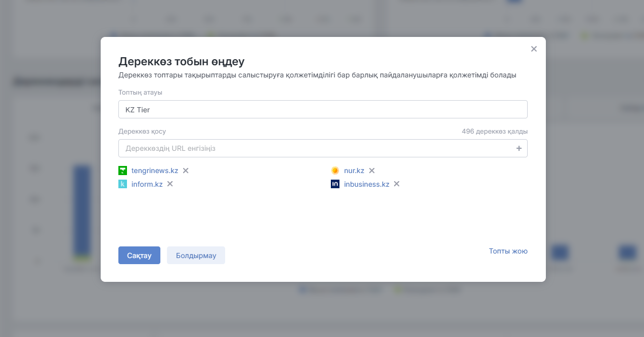Click the 'Дереккөз тобын өңдеу' dialog title
Image resolution: width=644 pixels, height=337 pixels.
(x=182, y=62)
